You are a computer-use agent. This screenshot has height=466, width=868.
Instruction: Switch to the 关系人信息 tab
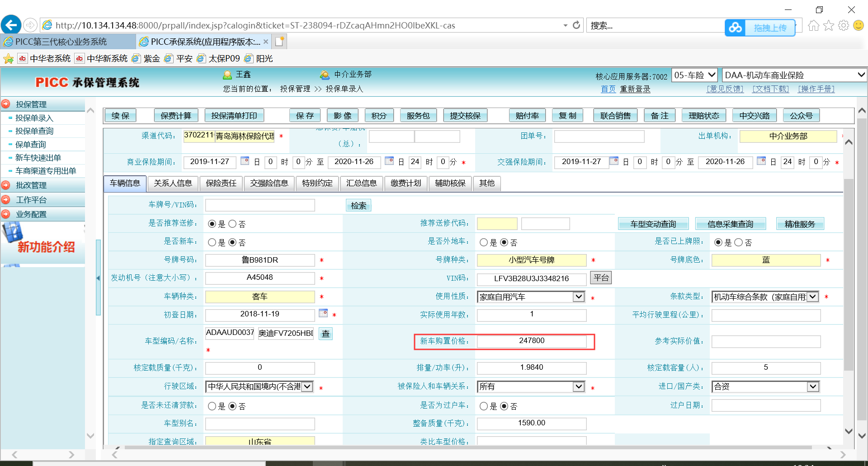coord(173,183)
